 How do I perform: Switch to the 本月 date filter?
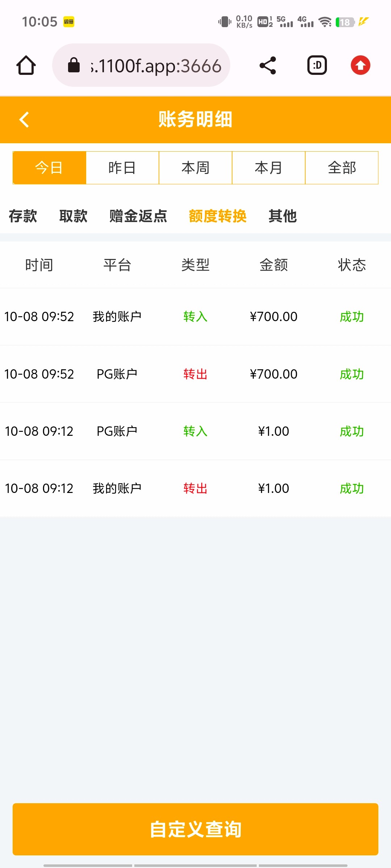coord(269,168)
